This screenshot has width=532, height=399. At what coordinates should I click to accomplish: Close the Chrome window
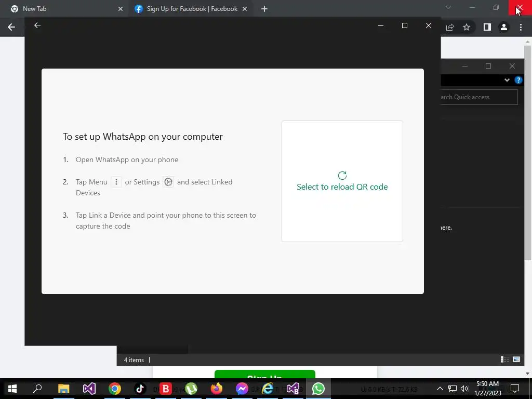(520, 7)
